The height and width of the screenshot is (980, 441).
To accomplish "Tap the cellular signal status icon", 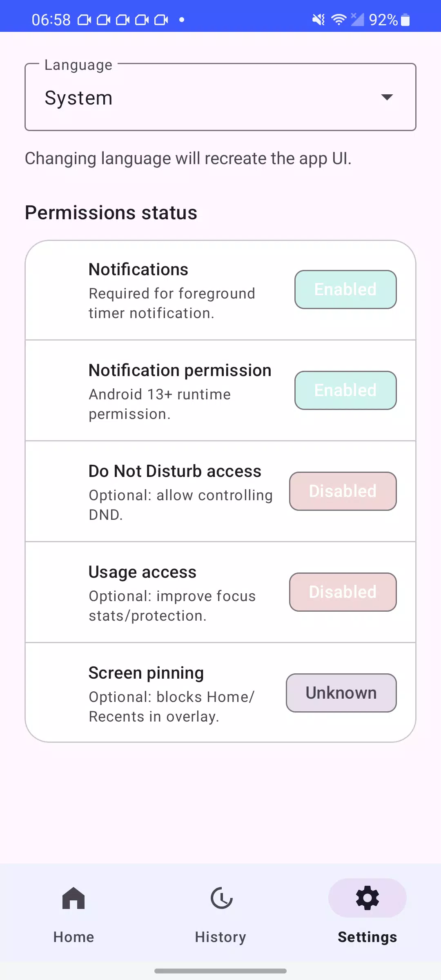I will tap(357, 19).
